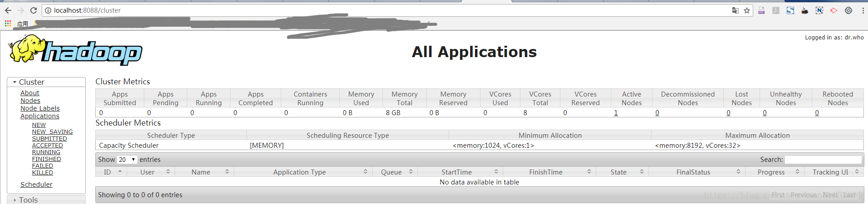Sort table by the FinishTime column
The image size is (868, 204).
point(549,172)
